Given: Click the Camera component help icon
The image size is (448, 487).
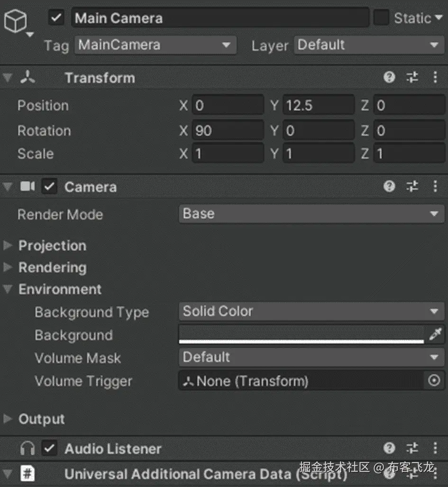Looking at the screenshot, I should [389, 186].
